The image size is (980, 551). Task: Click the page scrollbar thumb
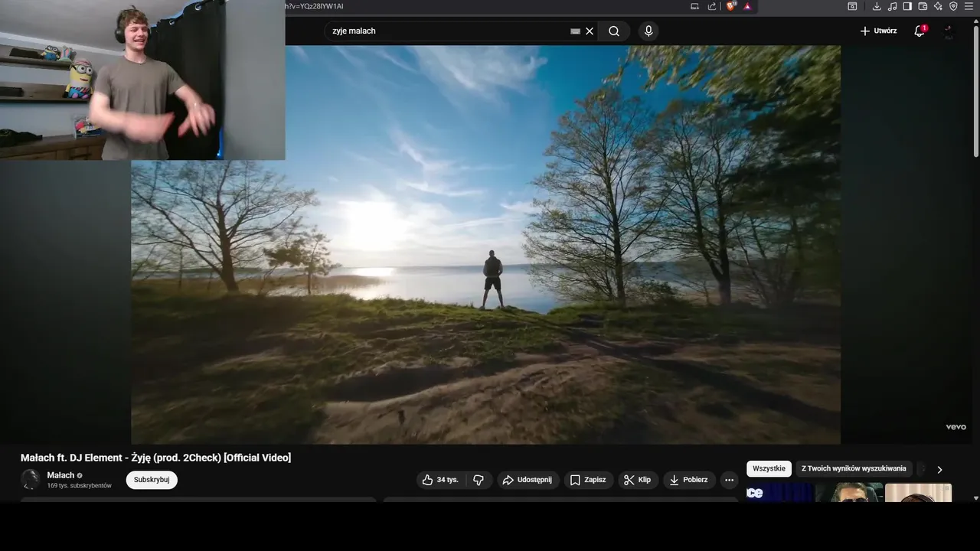pos(975,90)
